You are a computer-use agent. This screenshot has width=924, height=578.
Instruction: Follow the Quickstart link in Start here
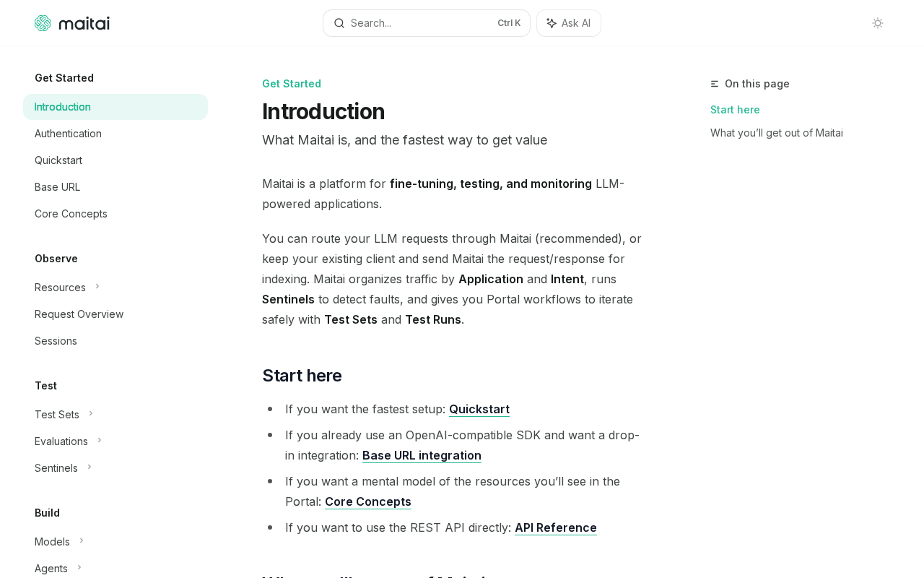pos(479,409)
